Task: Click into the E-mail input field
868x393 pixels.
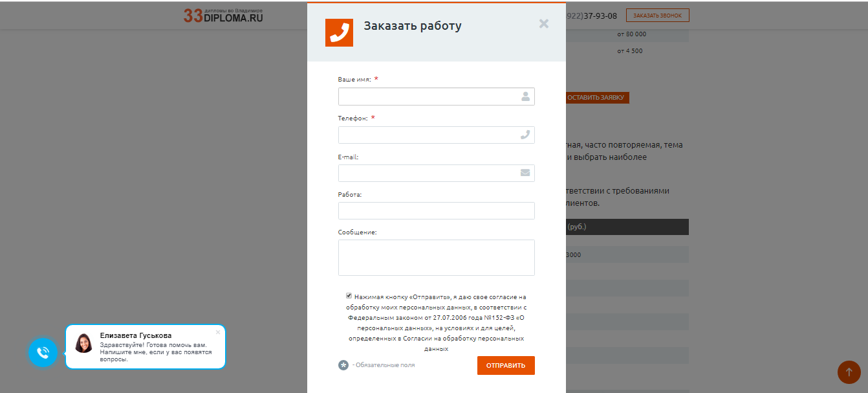Action: (428, 173)
